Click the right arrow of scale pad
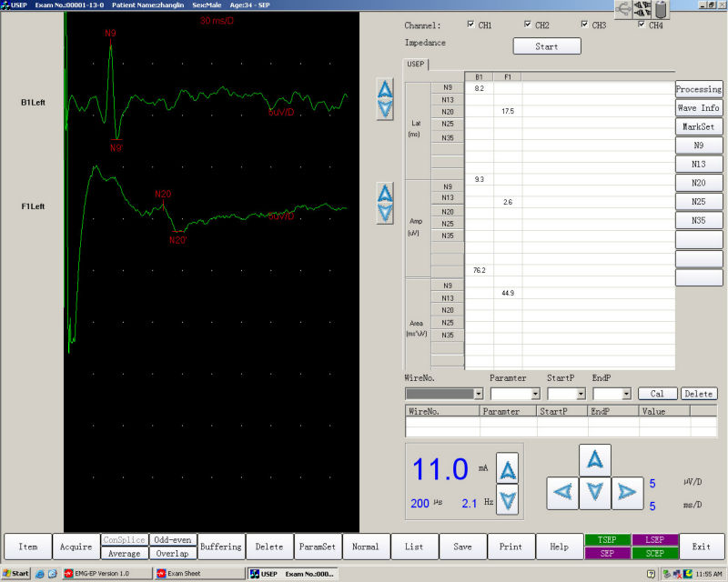The image size is (728, 582). pos(627,493)
